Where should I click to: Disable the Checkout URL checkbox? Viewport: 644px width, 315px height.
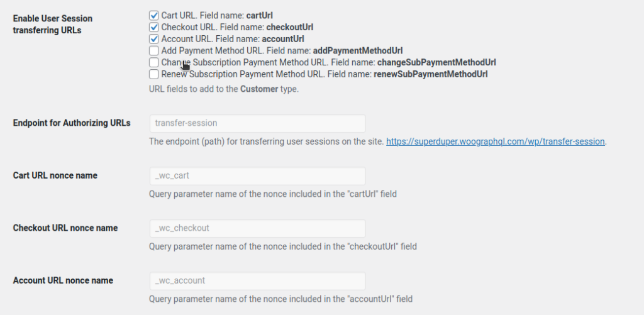[x=154, y=27]
